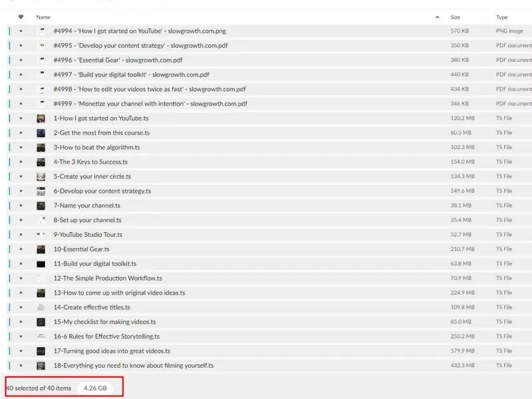Image resolution: width=532 pixels, height=399 pixels.
Task: Click thumbnail of 11-Build your digital toolkit.ts
Action: tap(41, 264)
